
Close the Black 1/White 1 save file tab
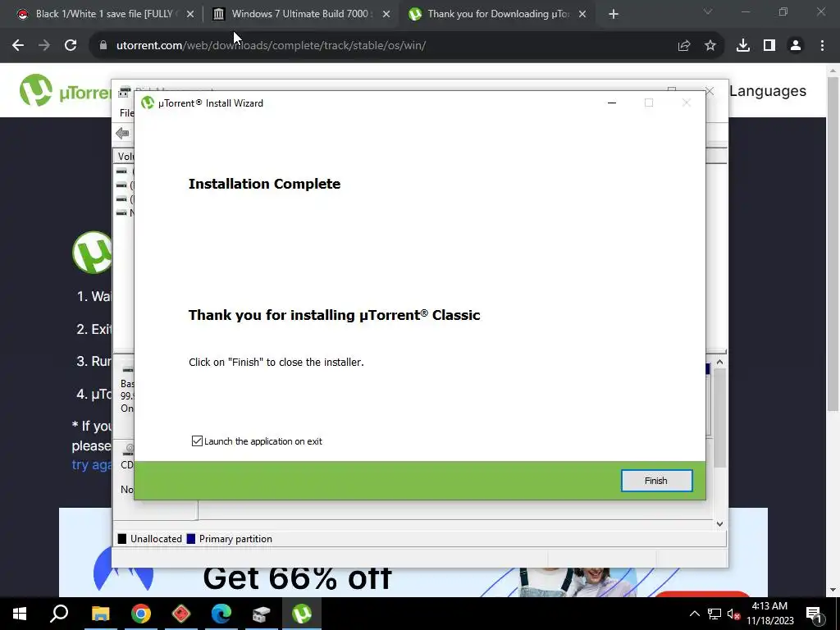click(x=190, y=15)
